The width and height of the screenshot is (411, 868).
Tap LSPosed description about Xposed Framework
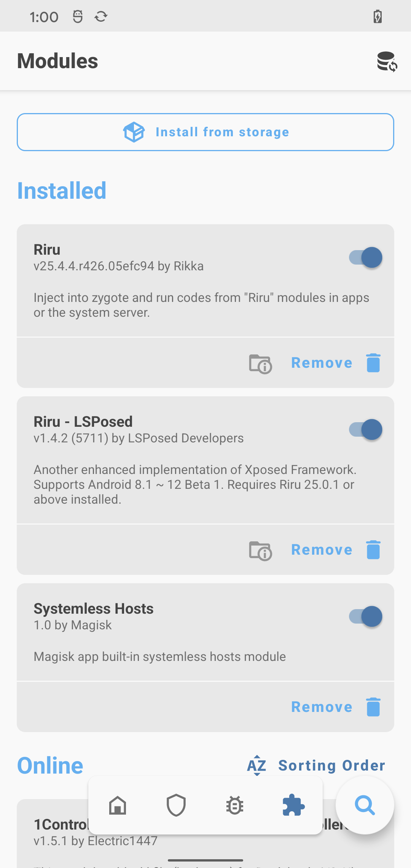(x=195, y=484)
